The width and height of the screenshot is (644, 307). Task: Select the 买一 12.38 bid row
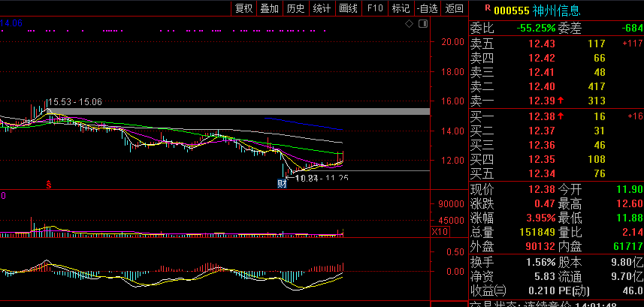pos(556,116)
